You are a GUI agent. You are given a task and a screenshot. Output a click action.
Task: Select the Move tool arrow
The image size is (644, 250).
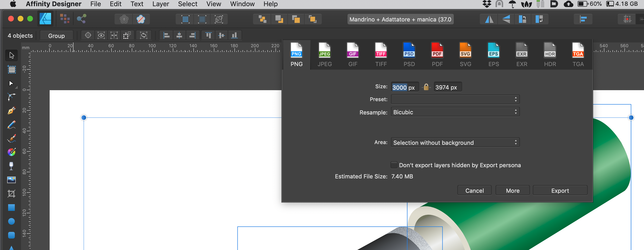(11, 55)
